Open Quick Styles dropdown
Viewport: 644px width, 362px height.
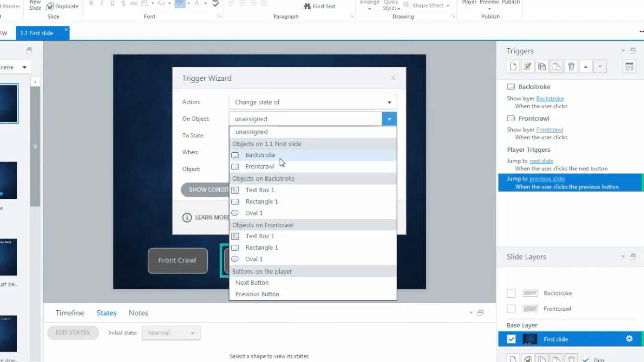pos(391,6)
